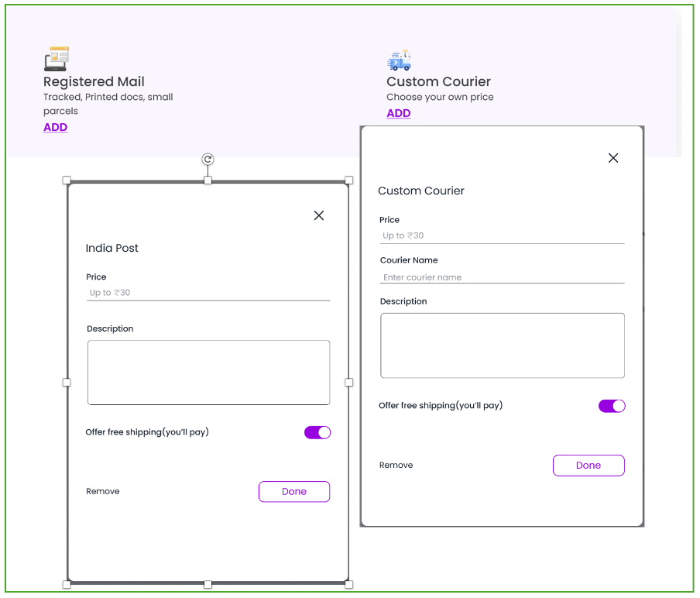Toggle free shipping in Custom Courier dialog
Screen dimensions: 700x598
[612, 406]
